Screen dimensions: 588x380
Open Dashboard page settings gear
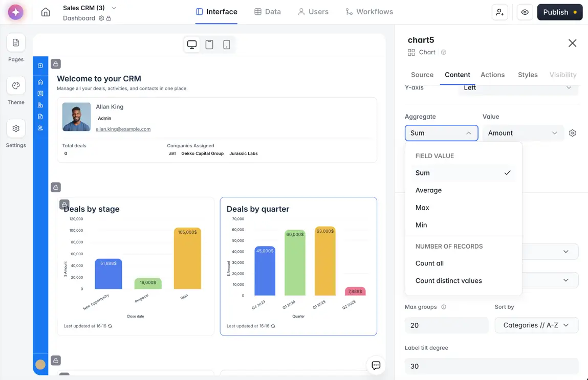(101, 18)
